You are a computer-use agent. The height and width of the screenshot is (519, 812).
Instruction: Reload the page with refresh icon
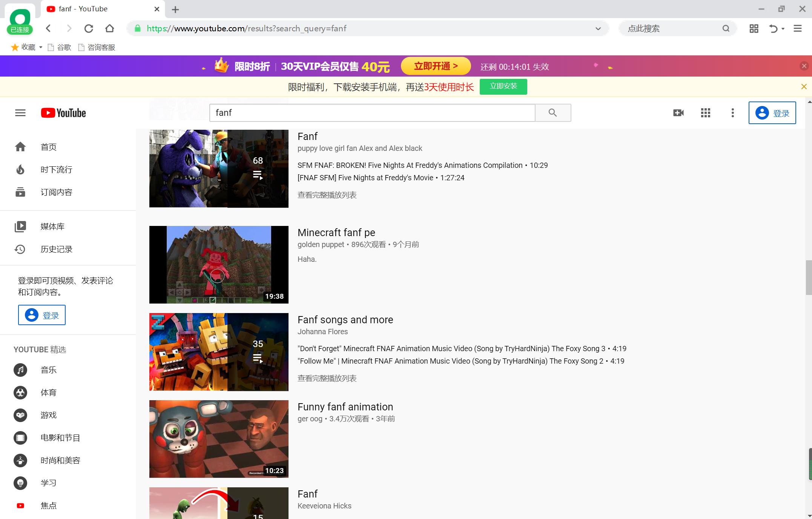pyautogui.click(x=89, y=28)
